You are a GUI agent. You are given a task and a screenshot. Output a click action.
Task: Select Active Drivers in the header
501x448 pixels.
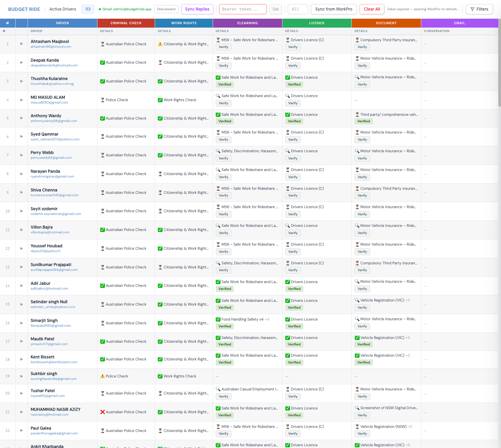[62, 9]
